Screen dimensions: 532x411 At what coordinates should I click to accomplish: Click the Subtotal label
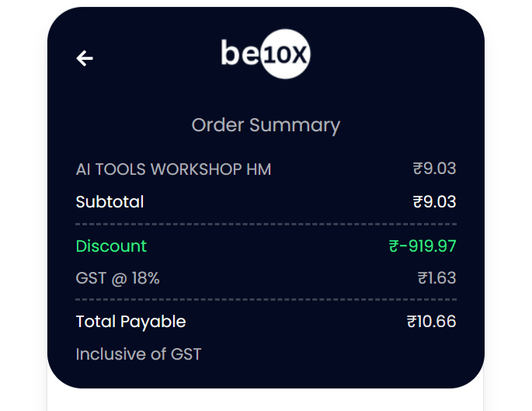pyautogui.click(x=110, y=201)
